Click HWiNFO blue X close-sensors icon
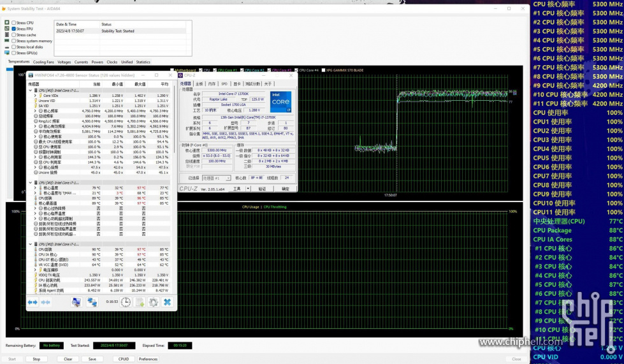Screen dimensions: 624x364 167,302
